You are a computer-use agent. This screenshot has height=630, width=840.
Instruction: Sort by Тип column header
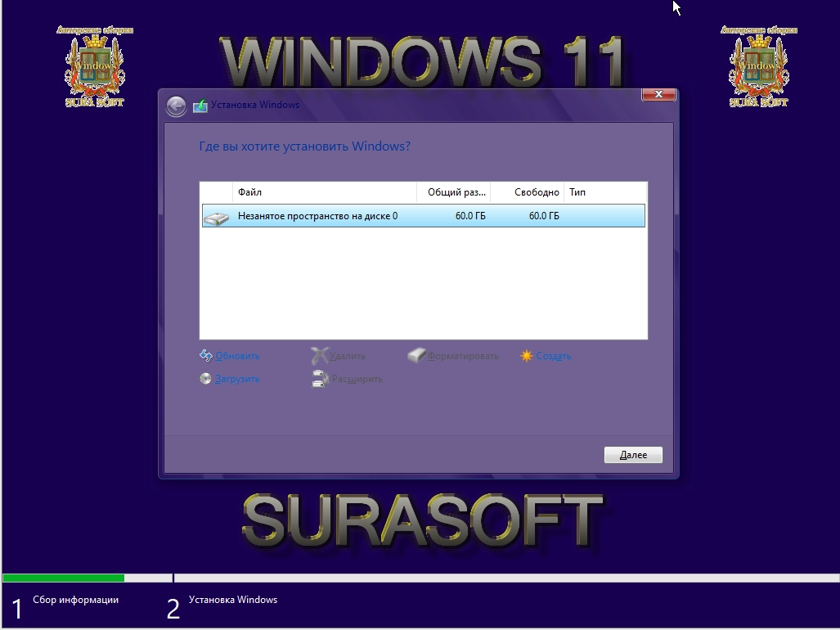(605, 192)
